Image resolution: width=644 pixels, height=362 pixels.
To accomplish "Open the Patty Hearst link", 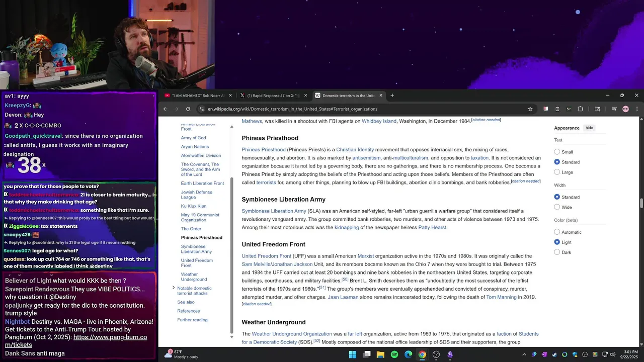I will click(x=432, y=228).
